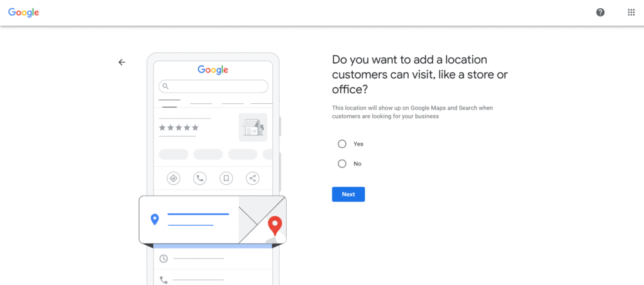The height and width of the screenshot is (285, 644).
Task: Click the five-star rating in illustration
Action: (179, 128)
